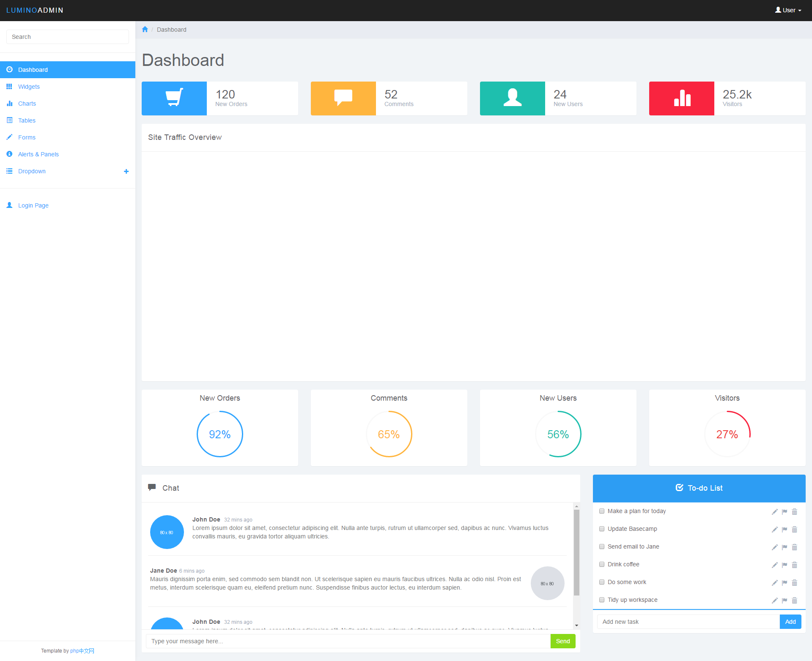Delete the 'Tidy up workspace' task
The image size is (812, 661).
[x=795, y=601]
